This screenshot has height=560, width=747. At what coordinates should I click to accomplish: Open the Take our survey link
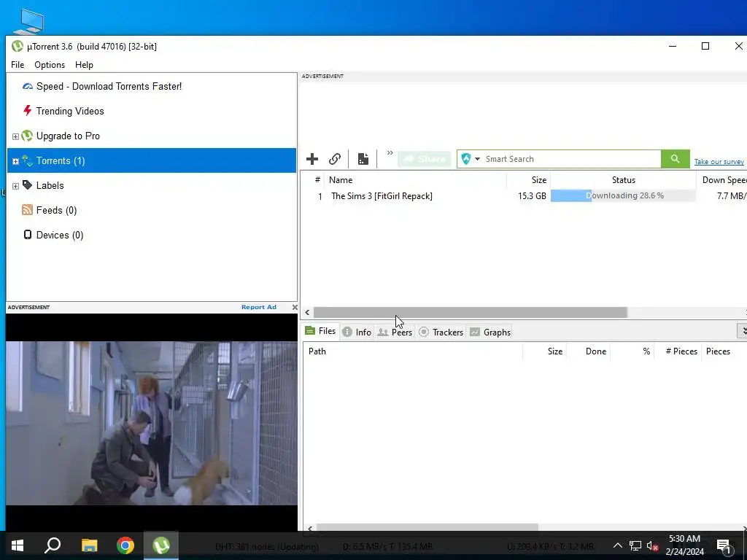point(719,162)
